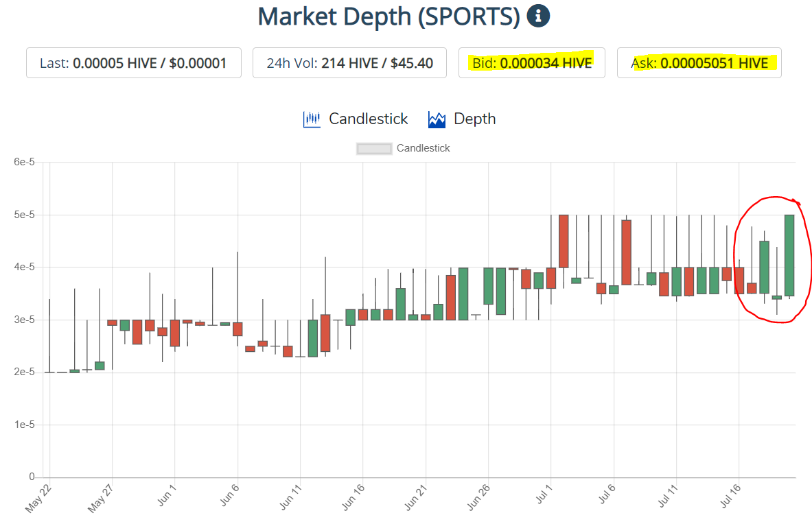The height and width of the screenshot is (524, 812).
Task: Click the Candlestick legend text label
Action: pyautogui.click(x=423, y=148)
